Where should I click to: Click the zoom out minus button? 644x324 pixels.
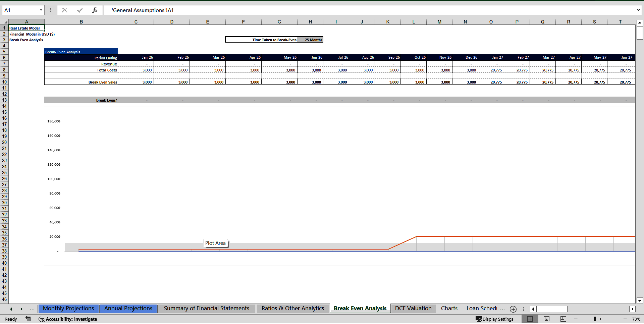pyautogui.click(x=576, y=319)
